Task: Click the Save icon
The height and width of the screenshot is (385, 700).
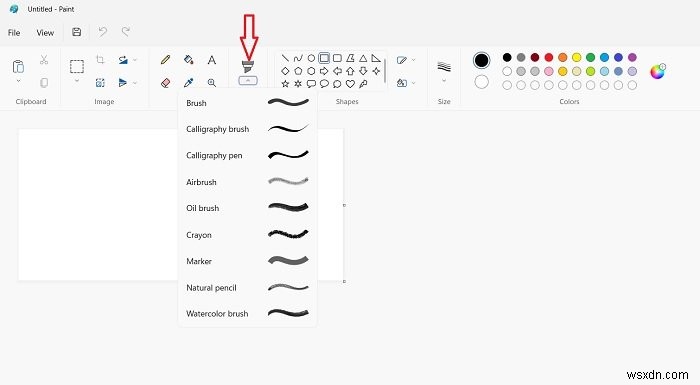Action: pos(76,32)
